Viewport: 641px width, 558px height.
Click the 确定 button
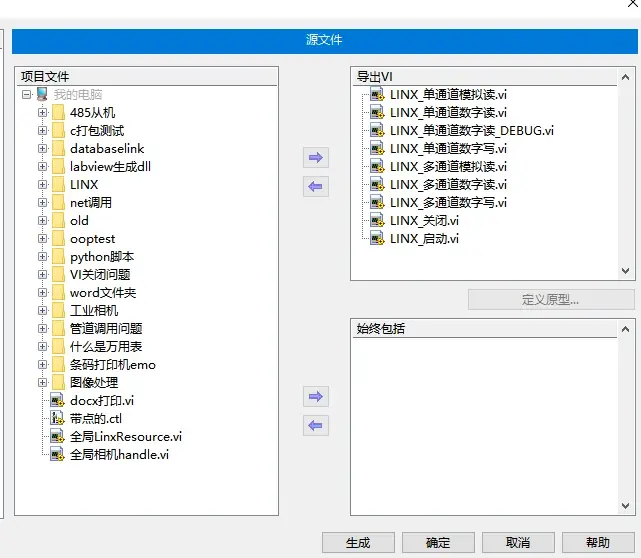pos(438,542)
